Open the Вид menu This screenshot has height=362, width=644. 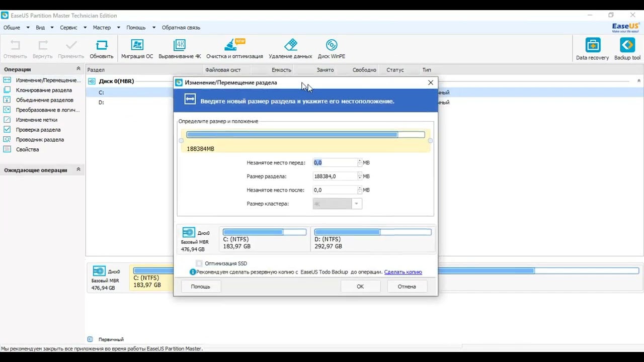point(44,28)
